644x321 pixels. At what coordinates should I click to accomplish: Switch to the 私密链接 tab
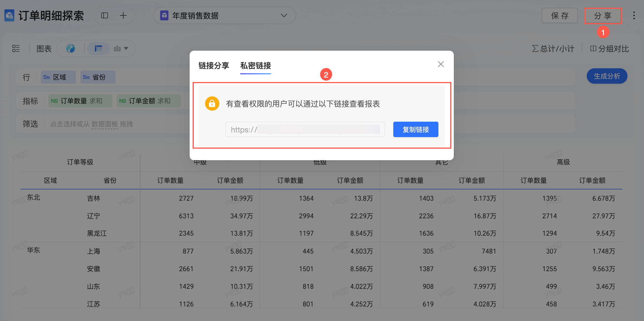pyautogui.click(x=256, y=66)
